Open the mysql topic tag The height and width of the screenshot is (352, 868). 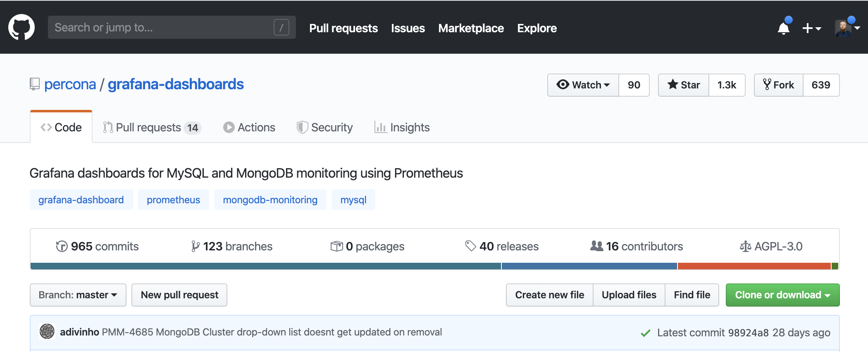pos(353,200)
